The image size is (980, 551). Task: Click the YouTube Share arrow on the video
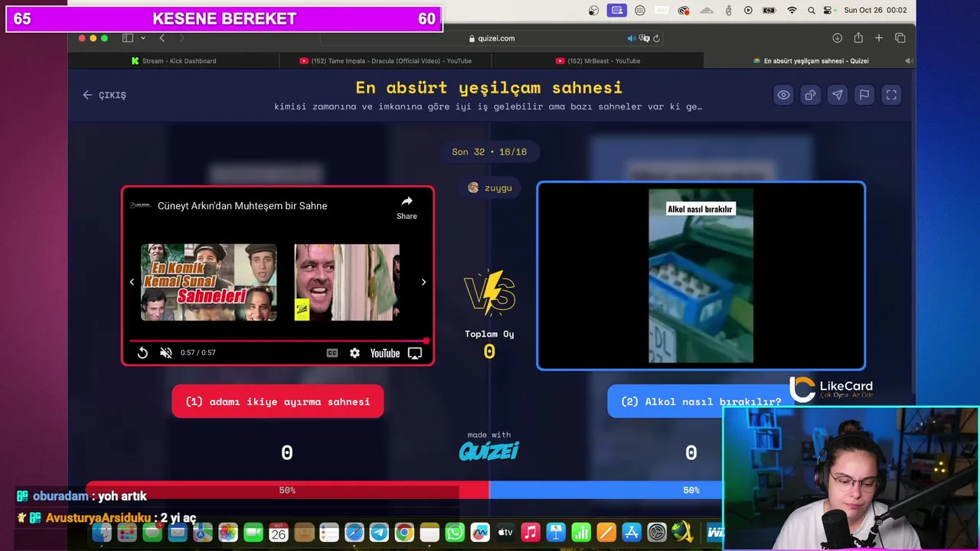[x=407, y=207]
